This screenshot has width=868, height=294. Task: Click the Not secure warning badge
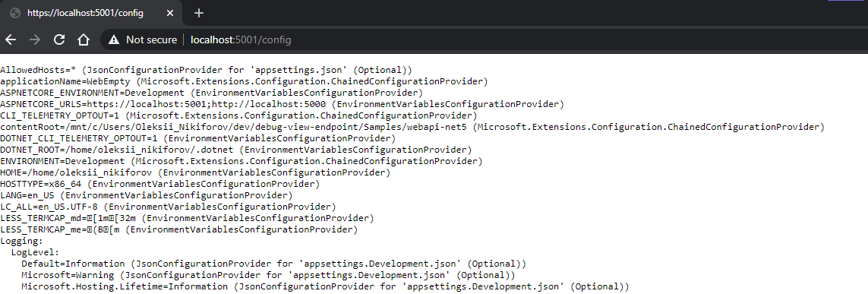click(143, 40)
